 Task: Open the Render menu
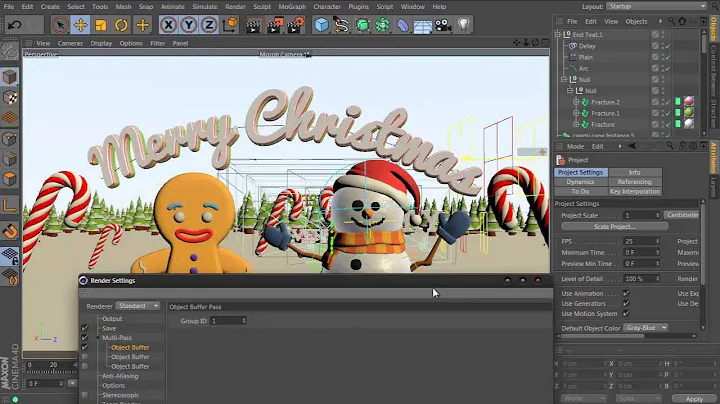coord(235,6)
